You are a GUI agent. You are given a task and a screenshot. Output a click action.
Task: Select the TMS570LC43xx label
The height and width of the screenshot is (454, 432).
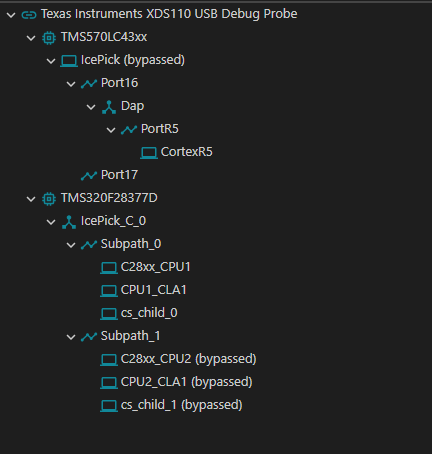104,37
